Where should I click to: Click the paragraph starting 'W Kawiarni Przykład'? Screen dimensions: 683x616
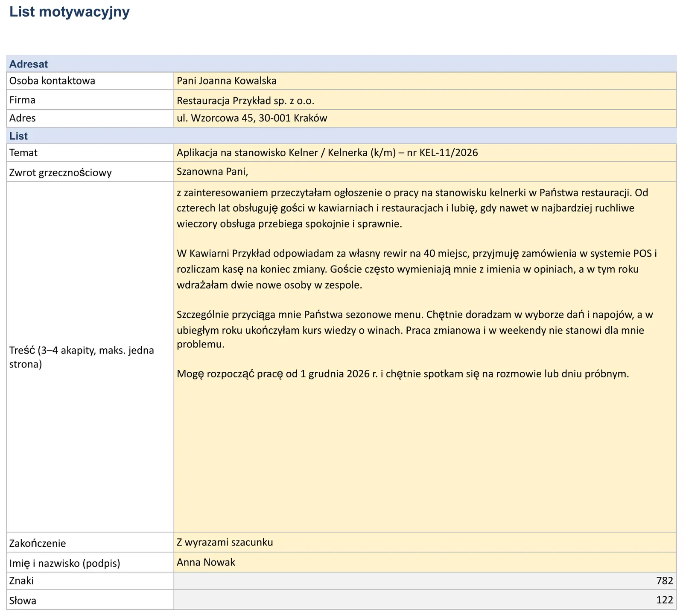(x=417, y=269)
